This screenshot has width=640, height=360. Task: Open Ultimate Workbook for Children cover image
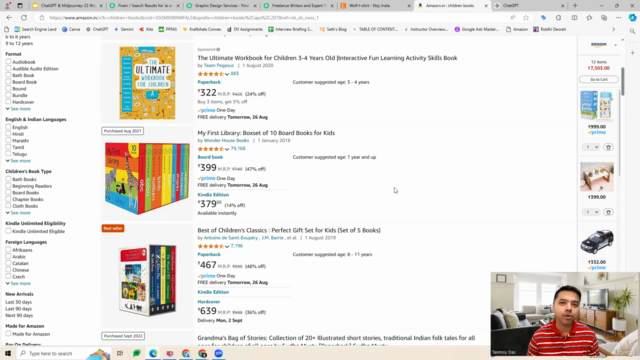coord(147,83)
